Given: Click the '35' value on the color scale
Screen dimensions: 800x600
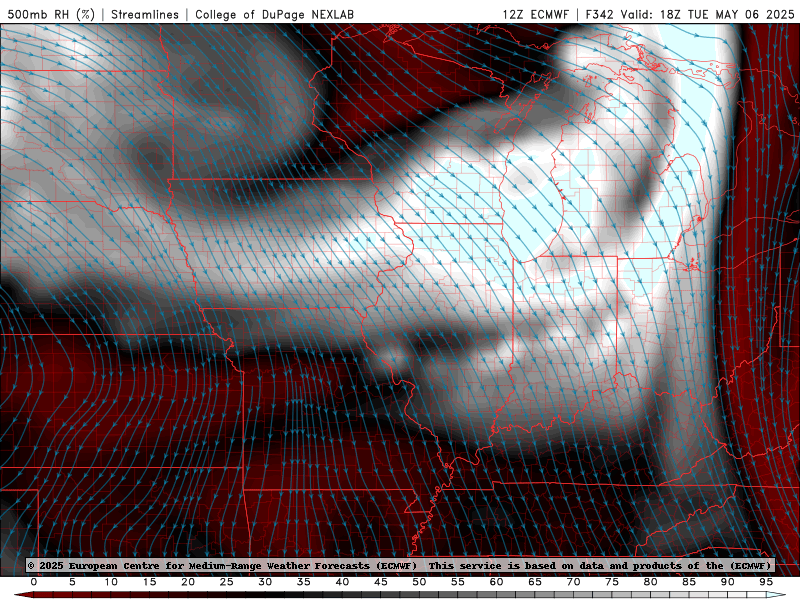Looking at the screenshot, I should (304, 582).
